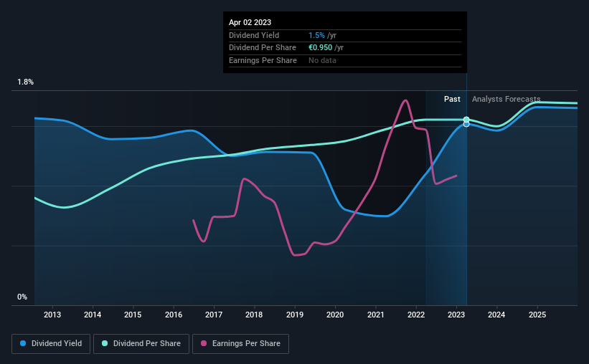
Task: Click the 2016 label on the x-axis
Action: (174, 315)
